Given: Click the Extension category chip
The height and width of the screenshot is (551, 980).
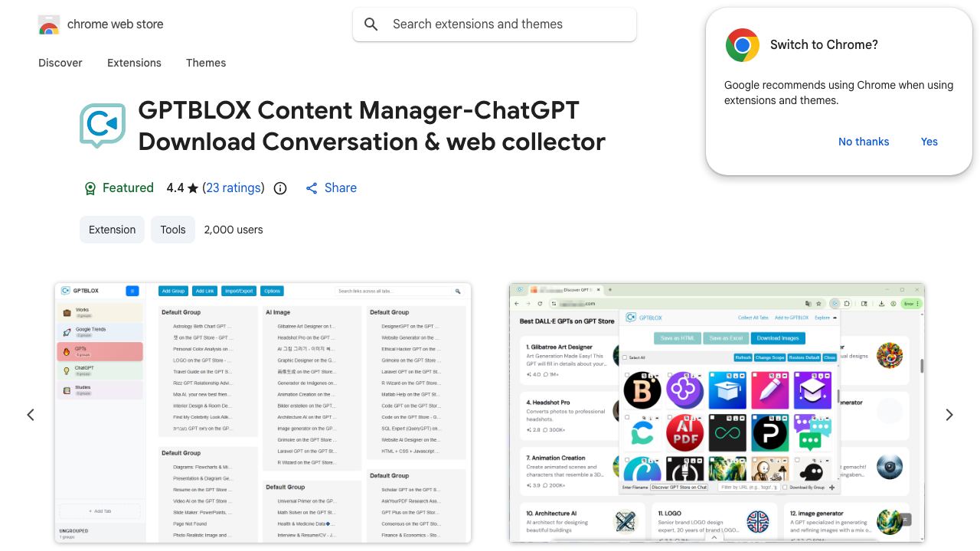Looking at the screenshot, I should pyautogui.click(x=112, y=230).
